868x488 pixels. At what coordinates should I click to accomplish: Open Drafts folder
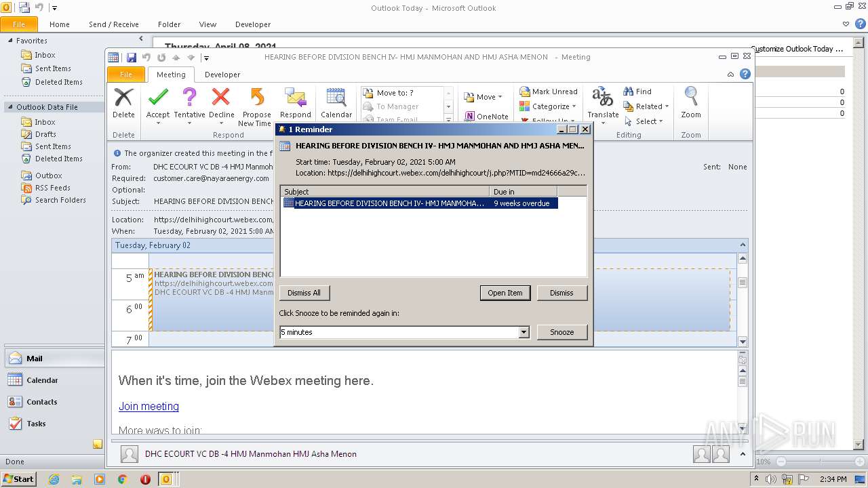click(45, 134)
